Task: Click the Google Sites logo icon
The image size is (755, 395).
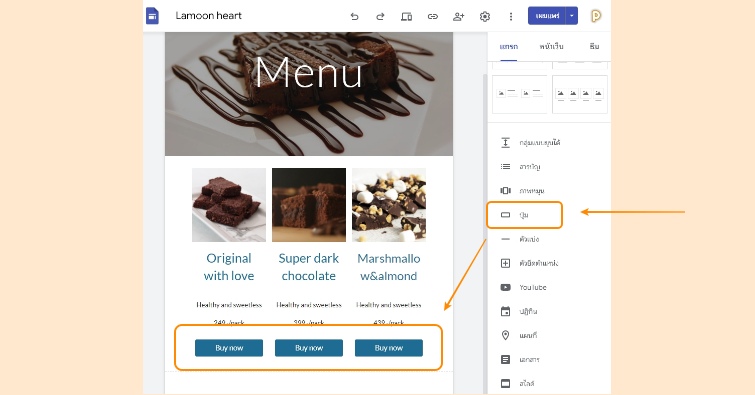Action: pos(152,16)
